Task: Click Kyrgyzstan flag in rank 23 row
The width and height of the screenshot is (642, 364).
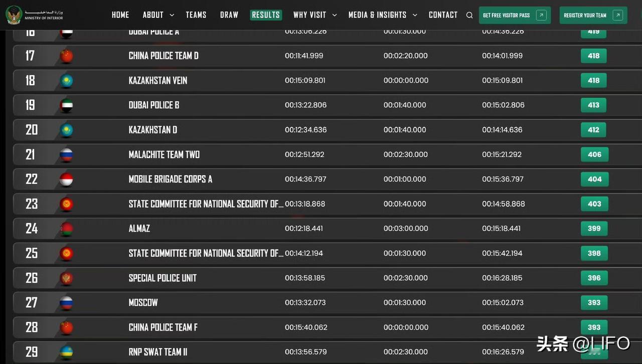Action: point(66,204)
